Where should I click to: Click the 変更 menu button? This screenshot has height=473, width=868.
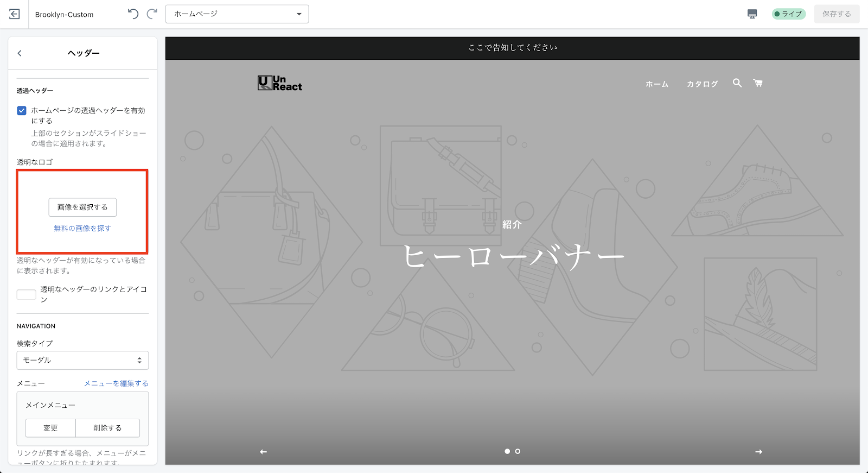click(x=50, y=428)
